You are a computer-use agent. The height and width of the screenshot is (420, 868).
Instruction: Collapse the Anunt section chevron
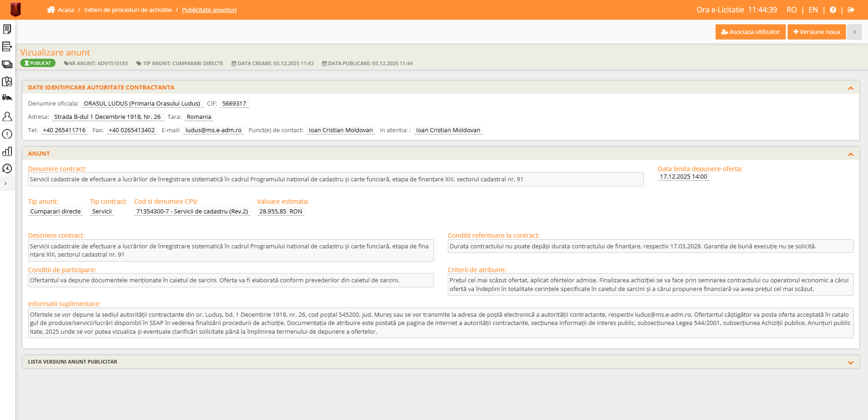point(851,154)
